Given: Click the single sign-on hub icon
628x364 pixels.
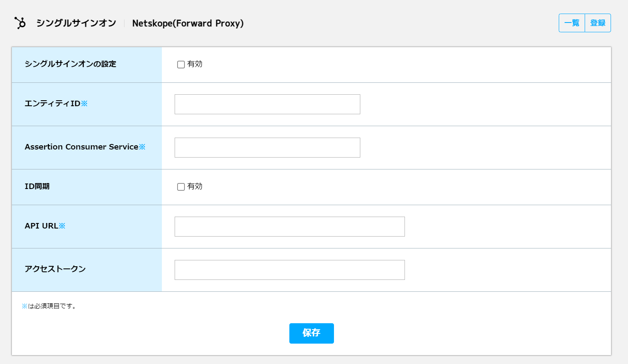Looking at the screenshot, I should click(x=20, y=23).
